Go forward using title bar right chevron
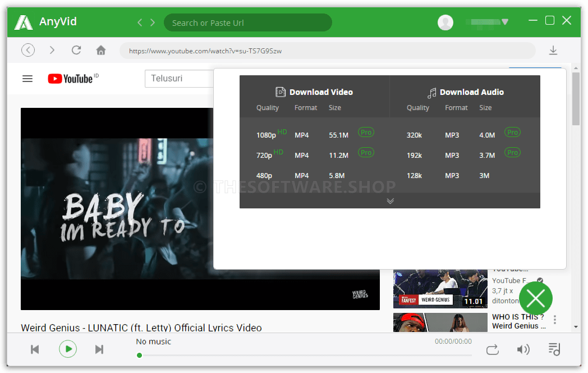This screenshot has width=588, height=373. click(153, 22)
